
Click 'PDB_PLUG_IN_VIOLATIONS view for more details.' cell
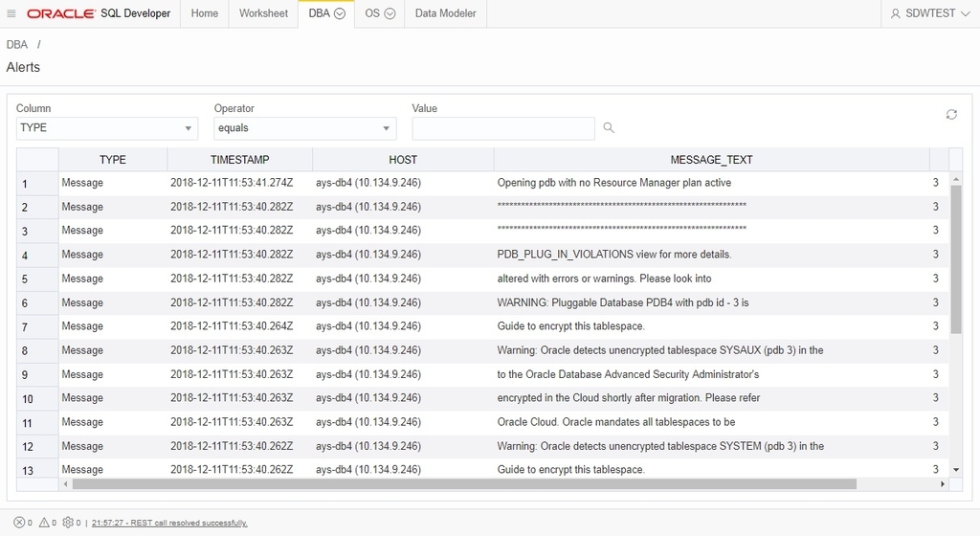tap(711, 255)
